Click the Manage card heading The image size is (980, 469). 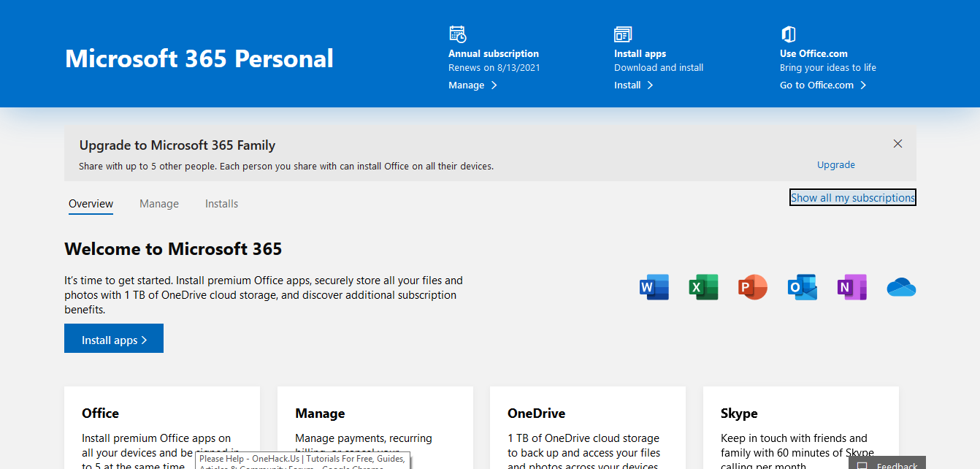320,413
